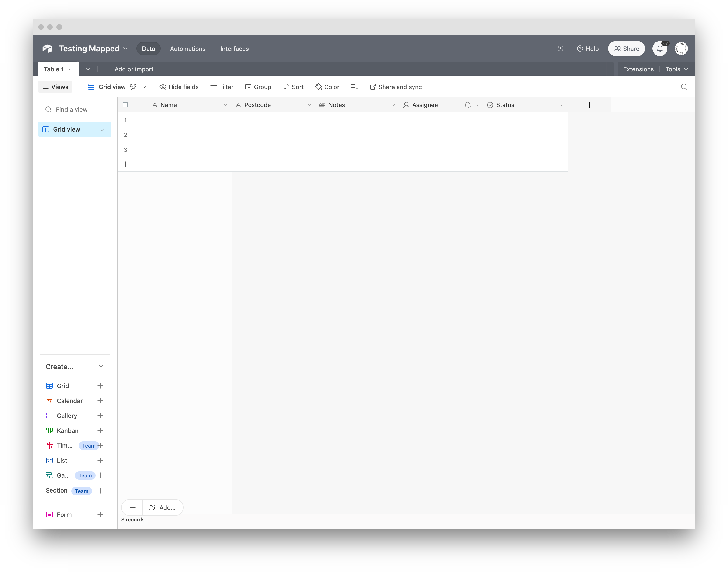Switch to the Automations tab
The image size is (728, 576).
point(187,49)
